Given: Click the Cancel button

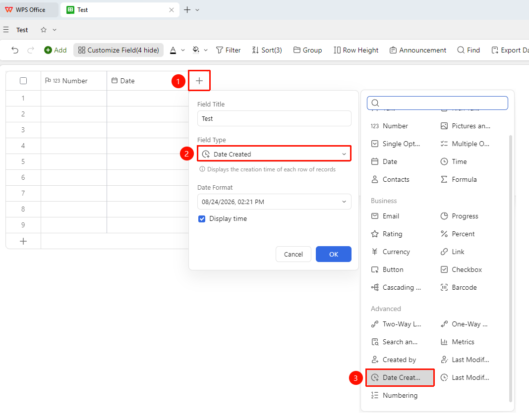Looking at the screenshot, I should pos(293,254).
